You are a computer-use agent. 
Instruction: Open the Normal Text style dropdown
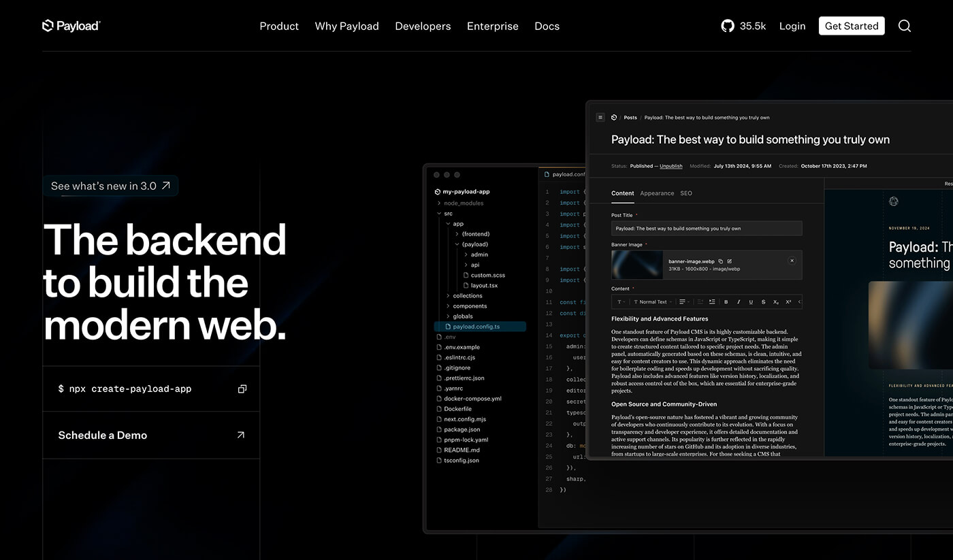point(651,301)
